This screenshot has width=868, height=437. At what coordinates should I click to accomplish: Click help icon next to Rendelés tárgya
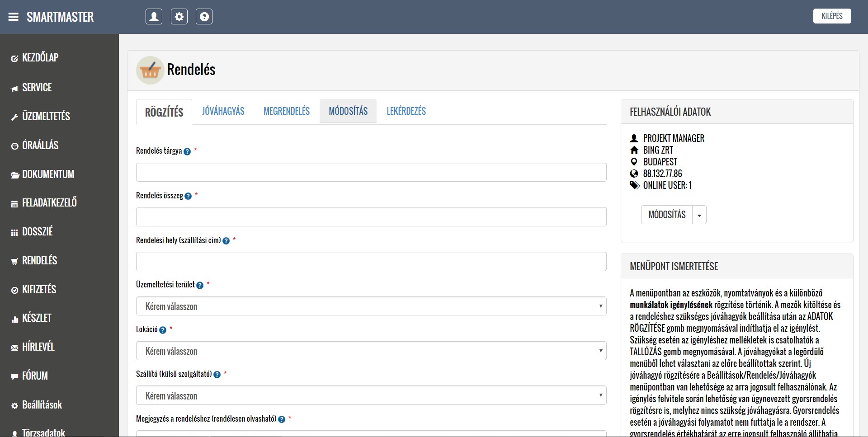tap(187, 151)
